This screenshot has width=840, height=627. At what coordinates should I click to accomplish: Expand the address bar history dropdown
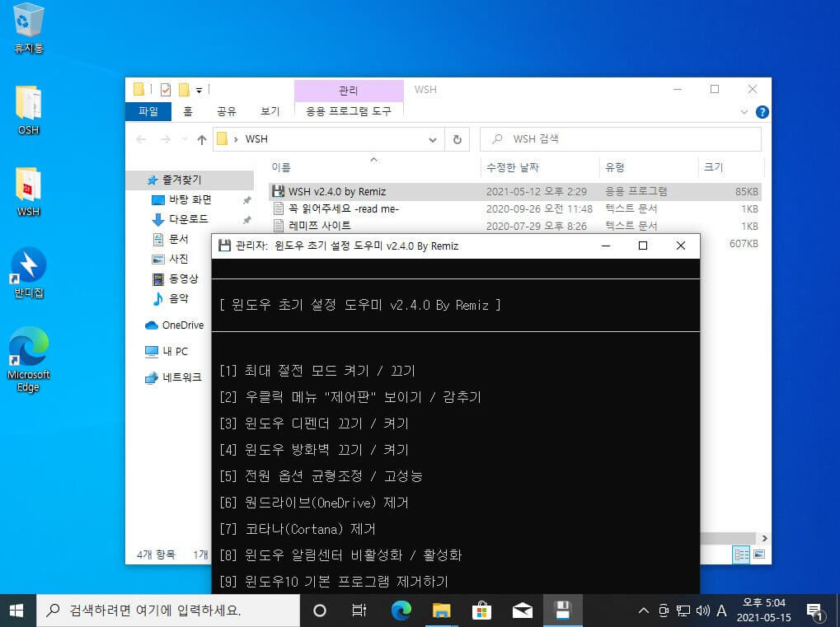432,140
